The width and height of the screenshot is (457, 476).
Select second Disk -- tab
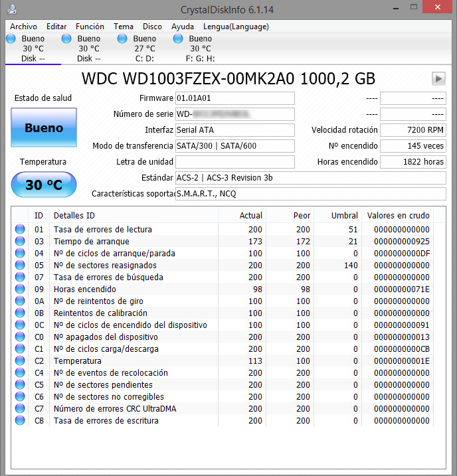[x=88, y=48]
